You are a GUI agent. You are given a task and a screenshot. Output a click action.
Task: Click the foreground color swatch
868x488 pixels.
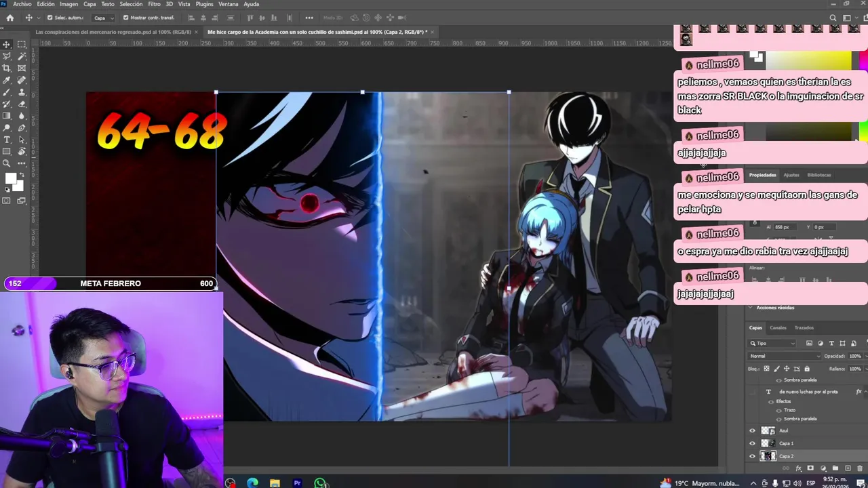tap(10, 178)
